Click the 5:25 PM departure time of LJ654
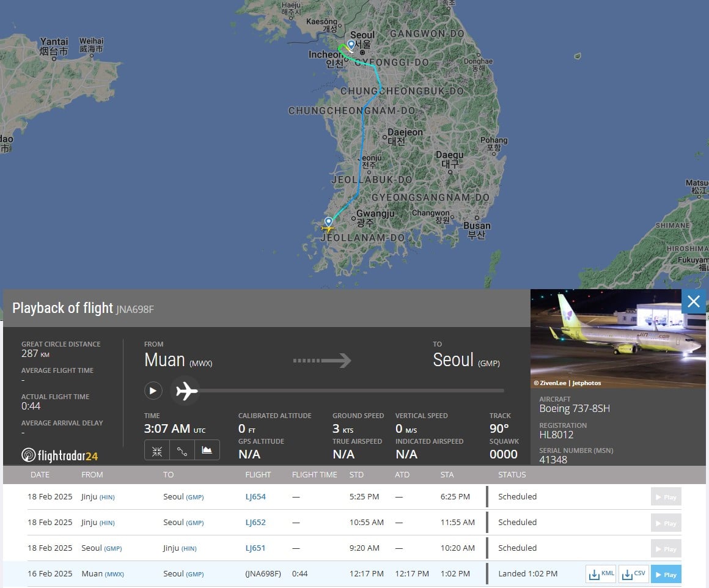The image size is (709, 588). click(364, 497)
